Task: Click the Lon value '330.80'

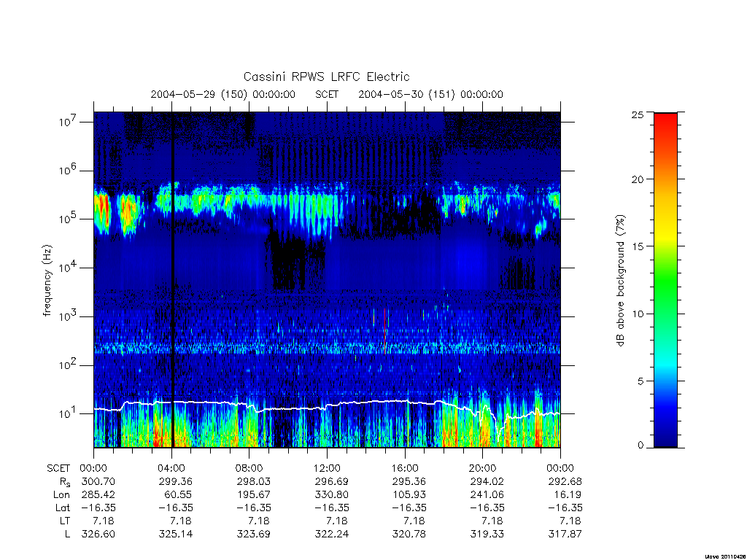Action: pyautogui.click(x=332, y=495)
